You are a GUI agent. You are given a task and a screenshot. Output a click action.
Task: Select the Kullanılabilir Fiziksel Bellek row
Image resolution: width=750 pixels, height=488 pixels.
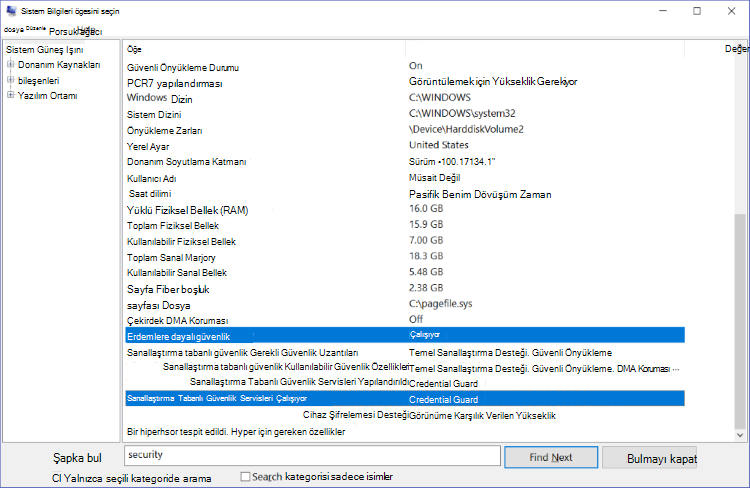tap(405, 241)
